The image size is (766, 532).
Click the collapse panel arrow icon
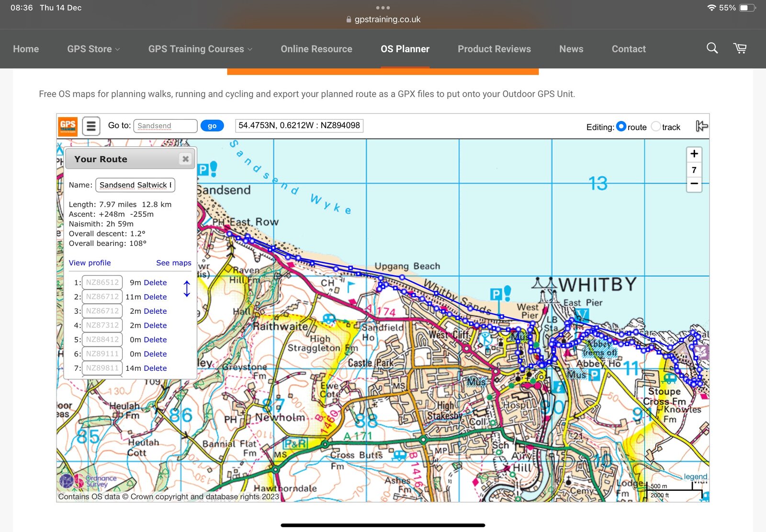(701, 126)
